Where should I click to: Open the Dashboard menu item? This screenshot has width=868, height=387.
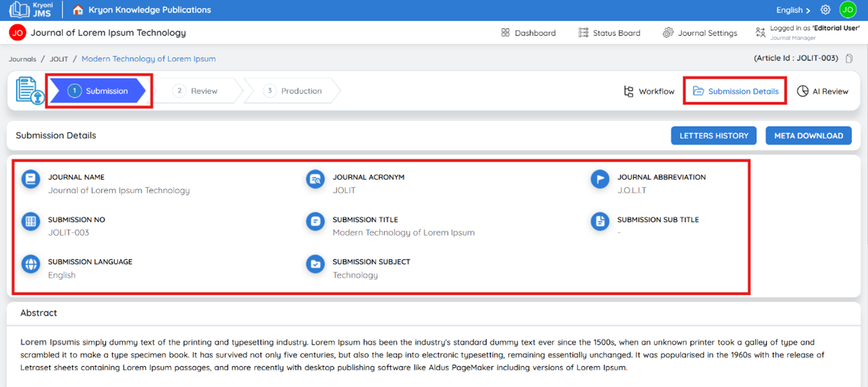pos(528,32)
